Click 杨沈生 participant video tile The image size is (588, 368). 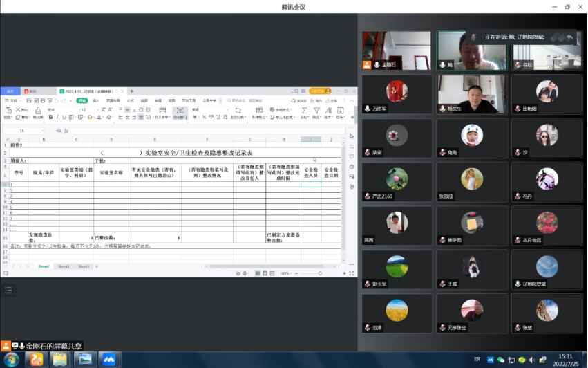472,94
